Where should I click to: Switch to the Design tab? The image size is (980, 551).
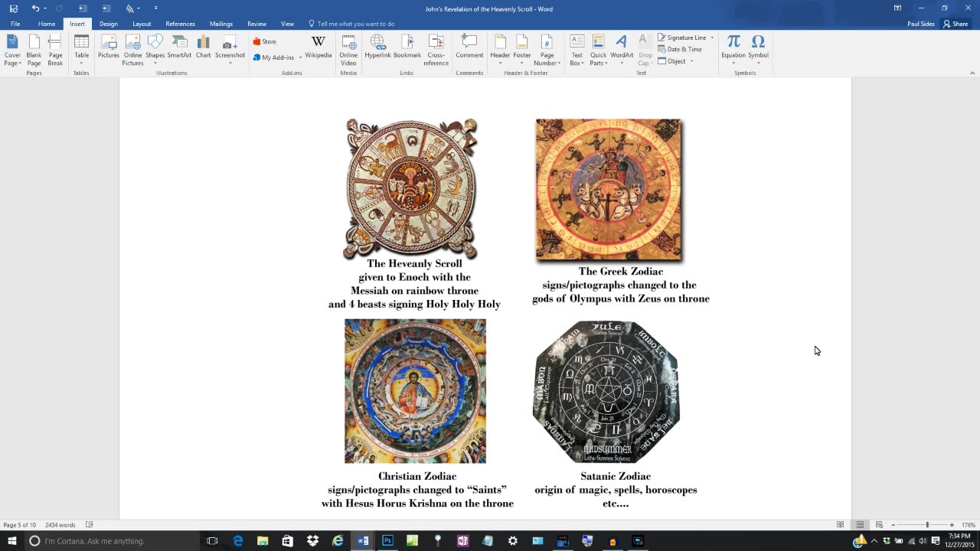(108, 24)
